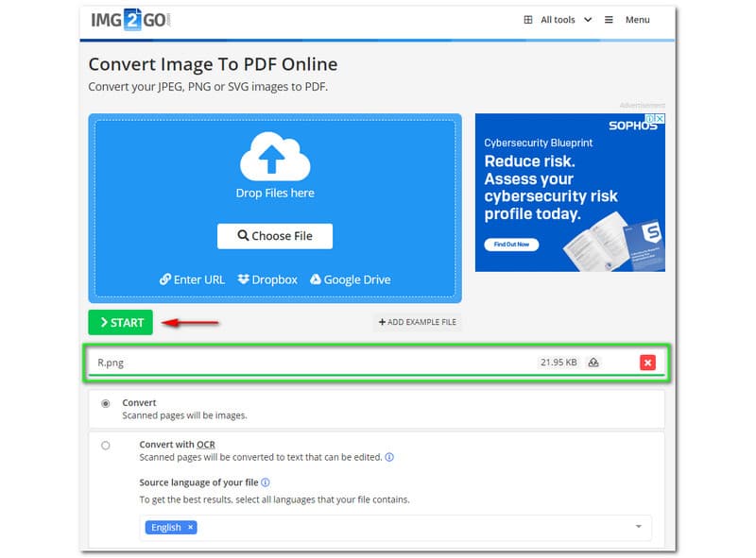Click inside the language selection field
Screen dimensions: 756x558
[x=395, y=527]
